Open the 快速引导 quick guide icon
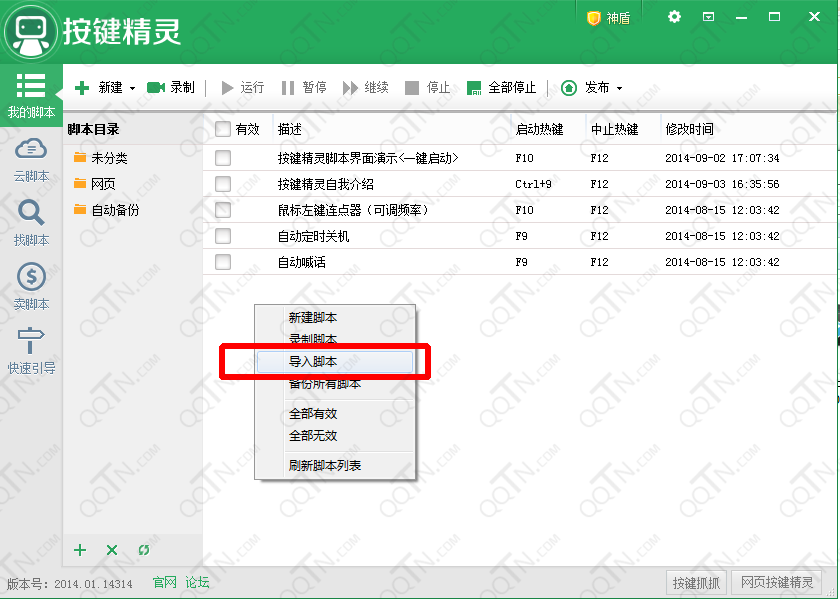The height and width of the screenshot is (599, 840). click(x=31, y=341)
